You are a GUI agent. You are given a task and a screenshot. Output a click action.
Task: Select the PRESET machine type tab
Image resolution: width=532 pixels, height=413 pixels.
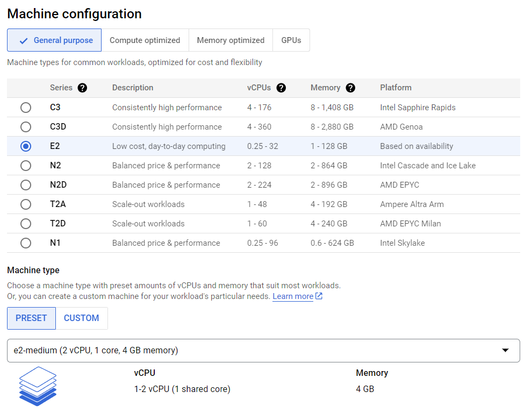pyautogui.click(x=31, y=318)
